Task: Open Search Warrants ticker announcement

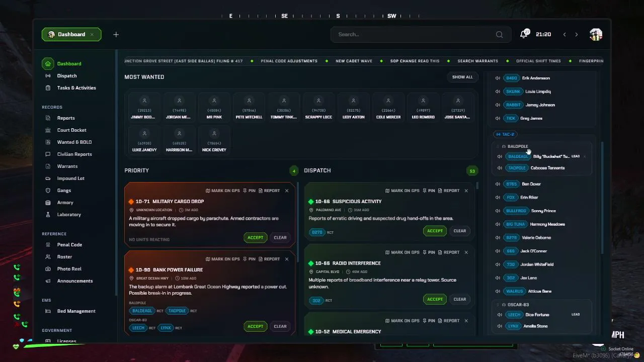Action: (477, 61)
